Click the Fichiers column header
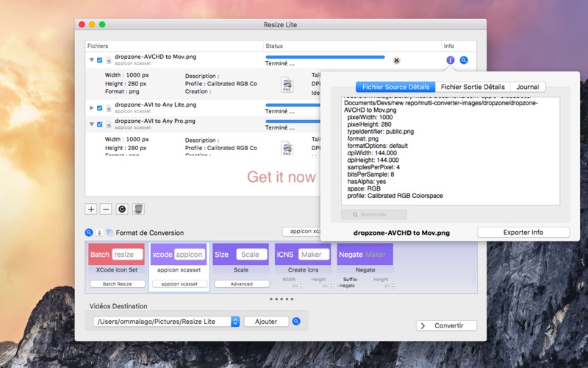Viewport: 588px width, 368px height. (174, 46)
